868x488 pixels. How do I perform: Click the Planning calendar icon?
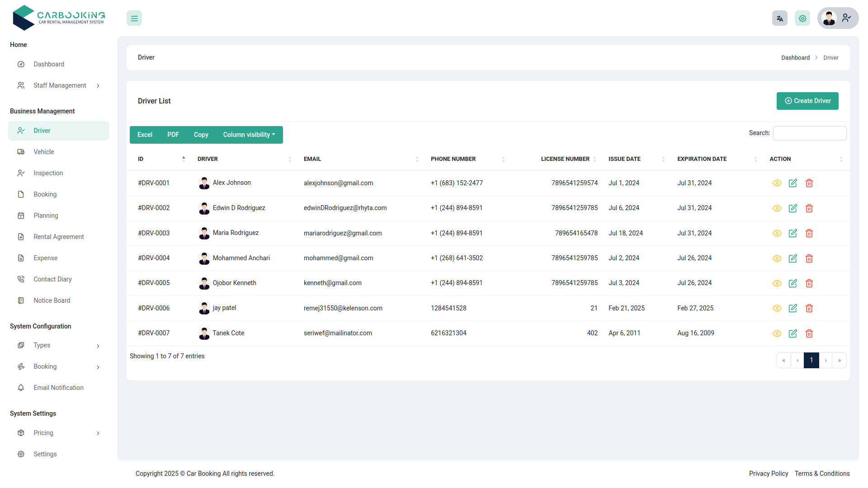point(21,216)
